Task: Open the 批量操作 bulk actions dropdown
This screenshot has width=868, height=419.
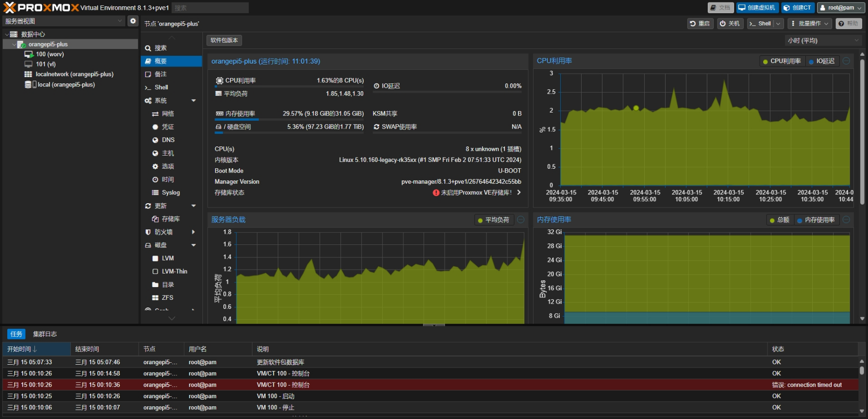Action: [810, 23]
